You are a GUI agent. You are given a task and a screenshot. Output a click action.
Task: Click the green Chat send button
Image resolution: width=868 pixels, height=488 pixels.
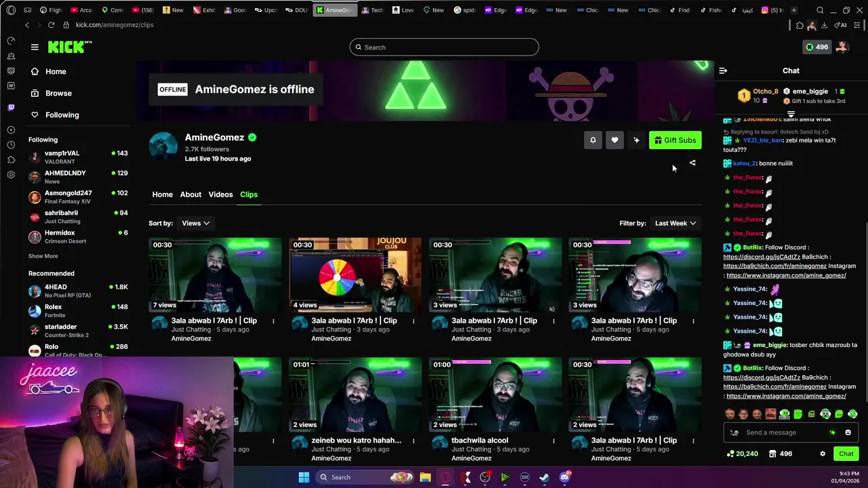846,453
